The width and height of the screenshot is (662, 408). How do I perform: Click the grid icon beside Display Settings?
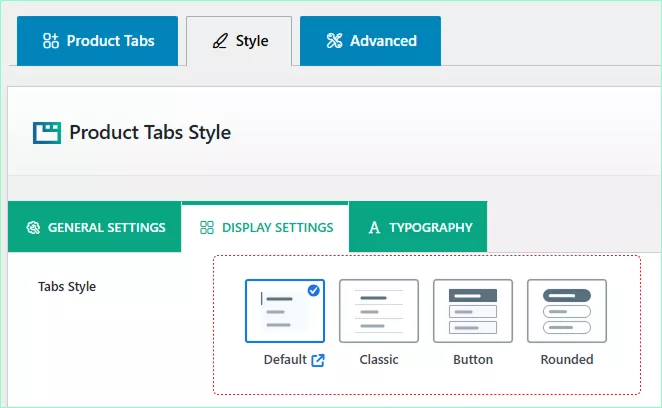point(207,228)
